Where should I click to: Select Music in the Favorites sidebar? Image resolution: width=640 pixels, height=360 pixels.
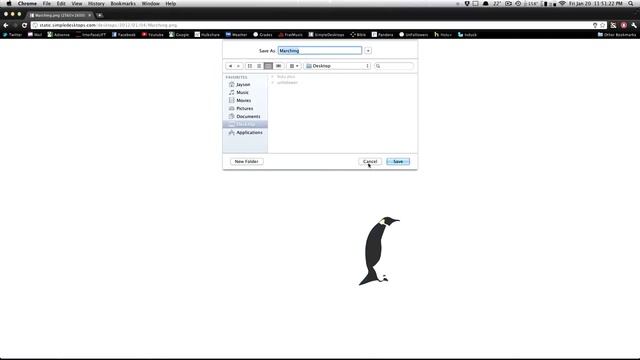tap(245, 93)
